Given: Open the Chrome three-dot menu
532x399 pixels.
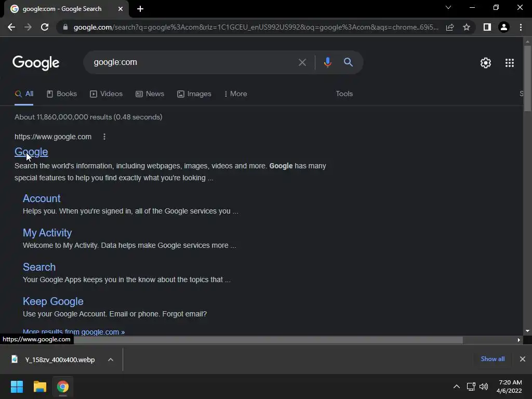Looking at the screenshot, I should 521,27.
